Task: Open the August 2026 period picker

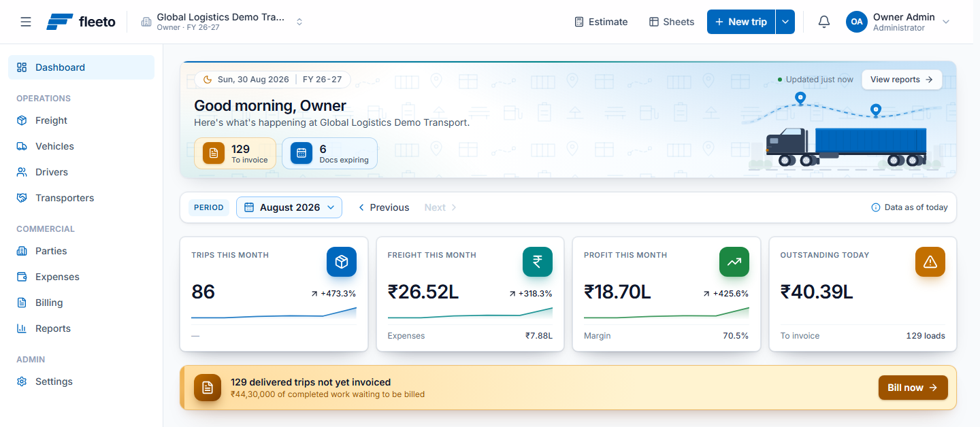Action: [x=289, y=207]
